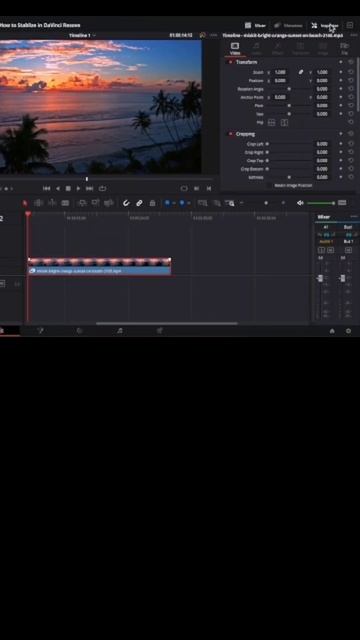The image size is (360, 640).
Task: Expand the Inspector panel to full height
Action: click(x=350, y=25)
